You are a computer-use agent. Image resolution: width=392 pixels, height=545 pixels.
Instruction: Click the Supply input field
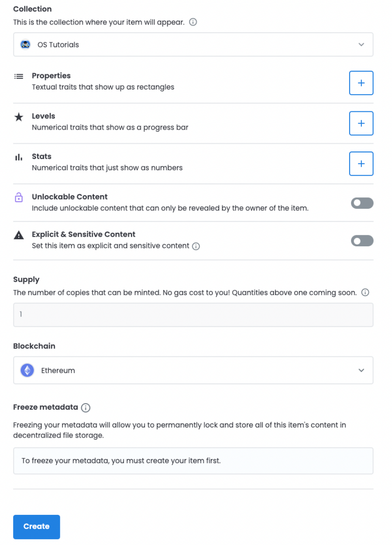193,315
